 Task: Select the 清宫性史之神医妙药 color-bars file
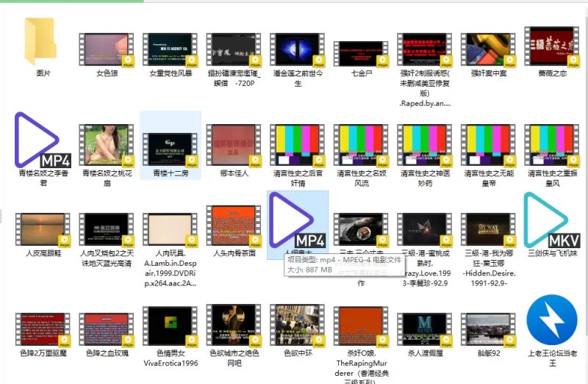click(x=425, y=145)
